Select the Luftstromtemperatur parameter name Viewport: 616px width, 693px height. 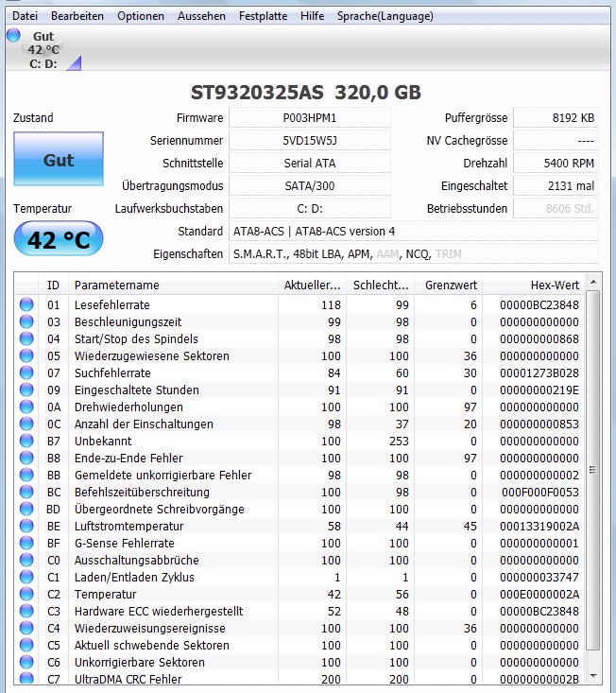(128, 526)
